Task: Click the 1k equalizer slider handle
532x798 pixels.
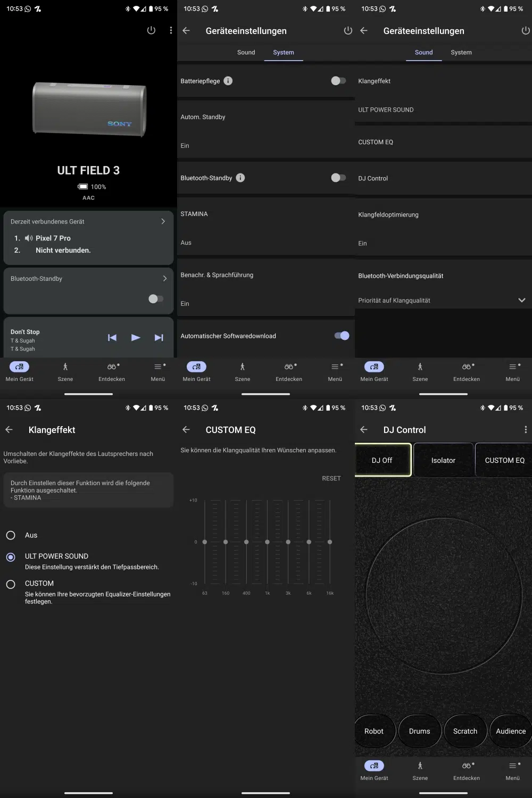Action: pos(267,542)
